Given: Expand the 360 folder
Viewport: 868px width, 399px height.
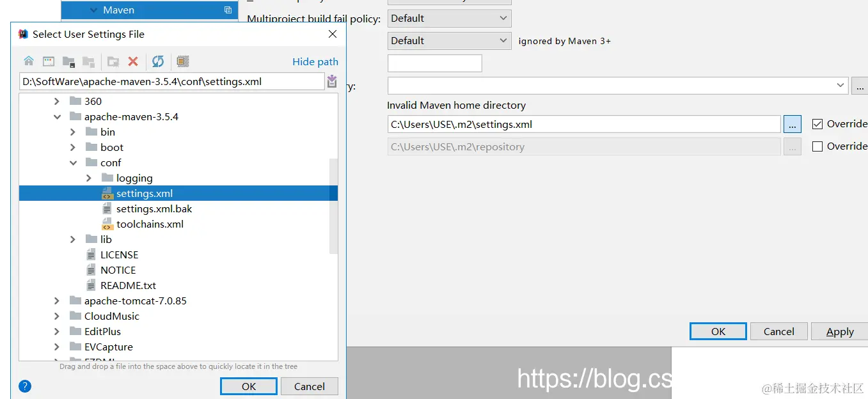Looking at the screenshot, I should click(57, 101).
